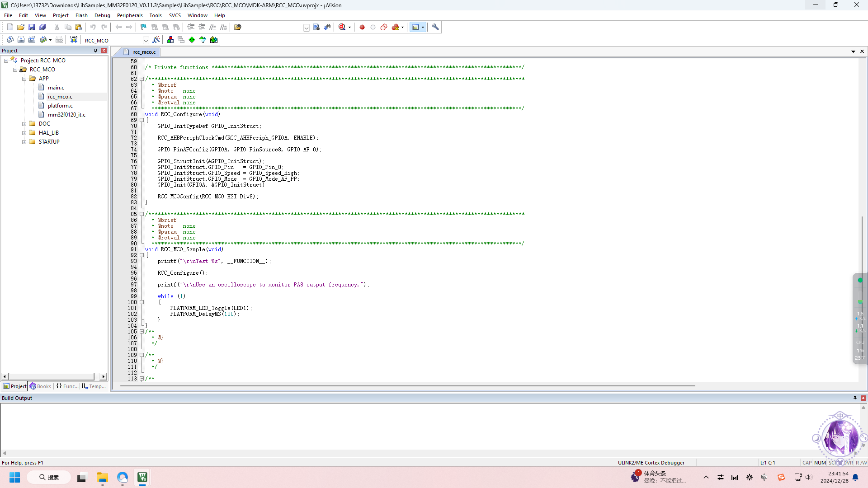Click the Open file folder icon
The width and height of the screenshot is (868, 488).
[x=21, y=27]
